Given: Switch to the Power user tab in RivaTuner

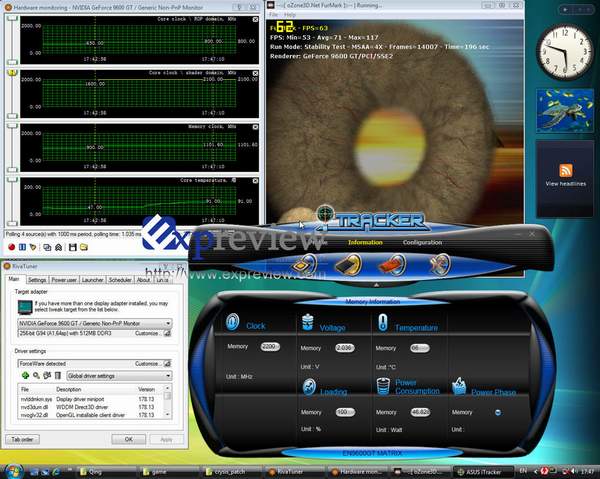Looking at the screenshot, I should tap(64, 280).
